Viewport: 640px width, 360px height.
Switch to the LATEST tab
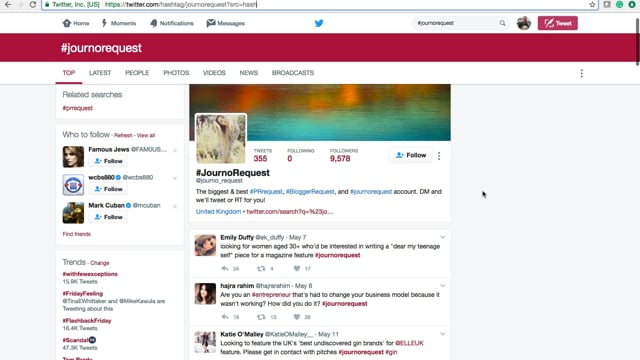(x=100, y=73)
